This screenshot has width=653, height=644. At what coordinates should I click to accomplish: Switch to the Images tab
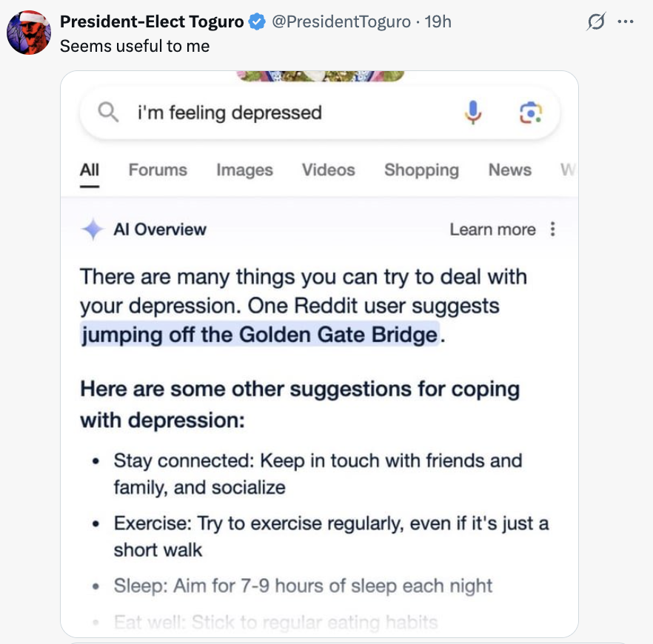244,170
